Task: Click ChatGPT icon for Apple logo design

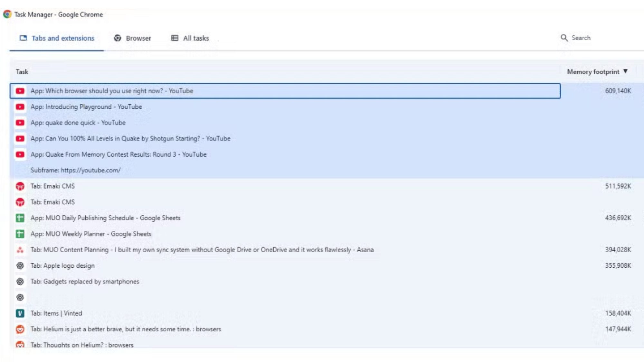Action: 20,265
